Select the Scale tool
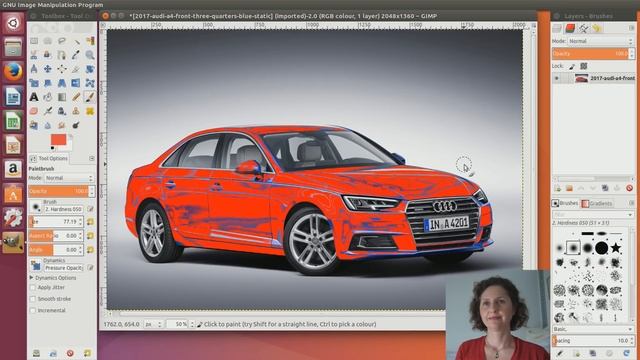This screenshot has width=640, height=360. coord(34,83)
